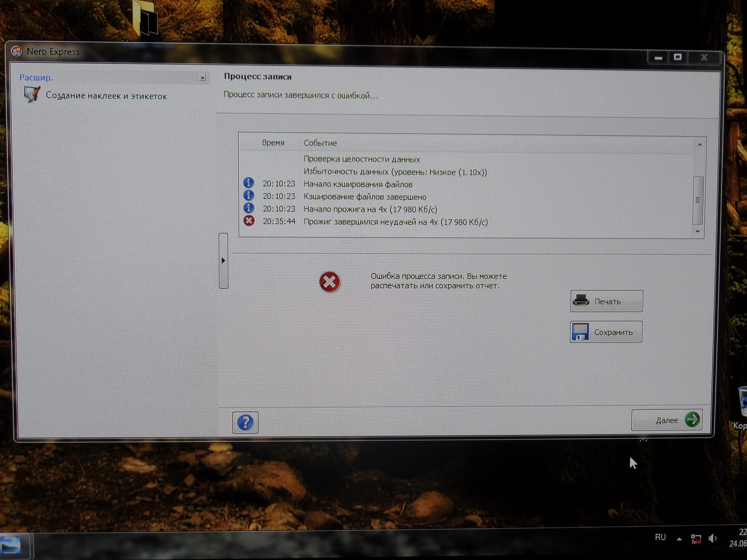Click the green arrow on the Далее button
Screen dimensions: 747x560
(692, 419)
